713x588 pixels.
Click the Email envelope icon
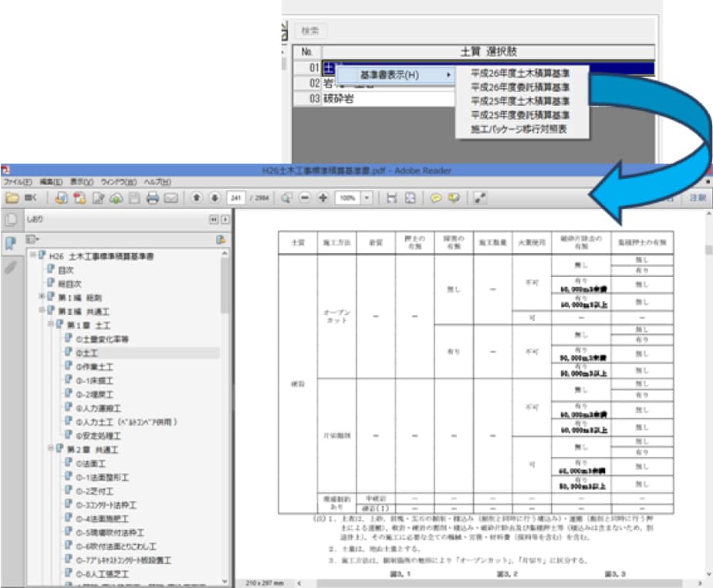tap(171, 198)
